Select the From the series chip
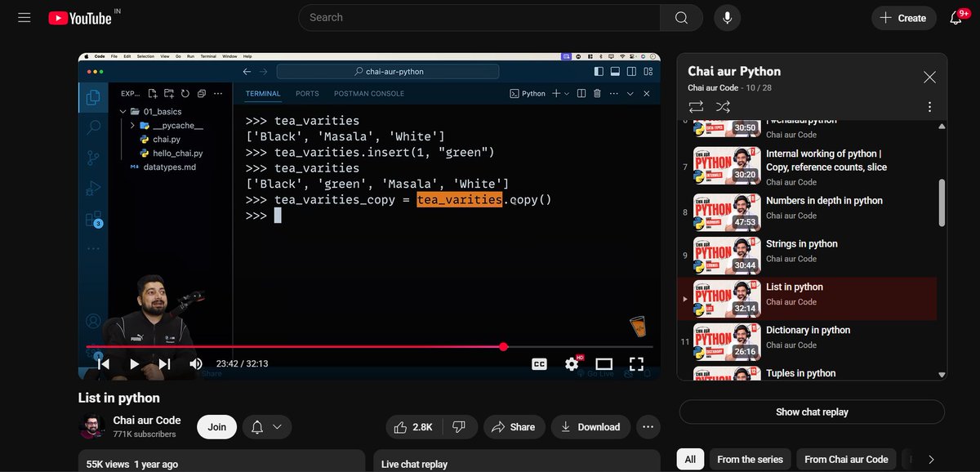 pyautogui.click(x=750, y=460)
